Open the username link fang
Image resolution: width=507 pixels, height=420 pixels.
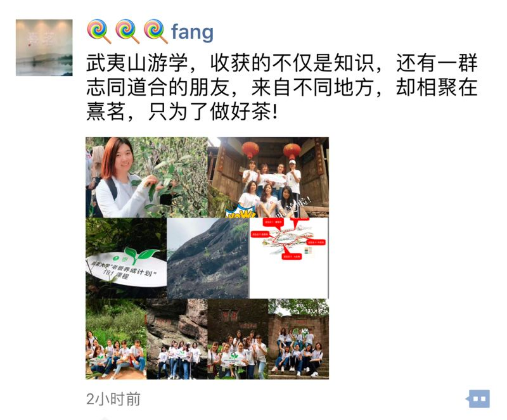click(193, 32)
